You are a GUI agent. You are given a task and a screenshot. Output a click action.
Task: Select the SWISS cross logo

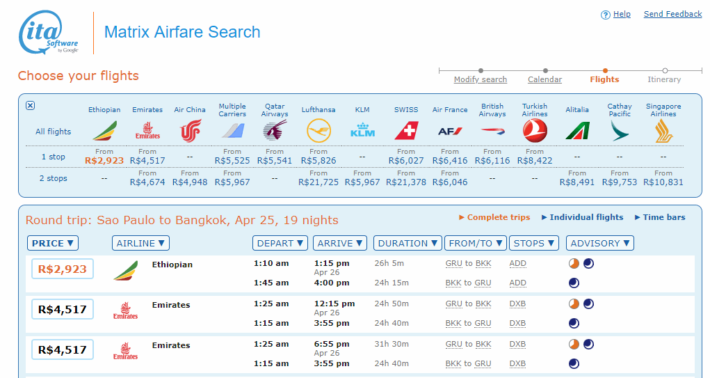(x=406, y=131)
